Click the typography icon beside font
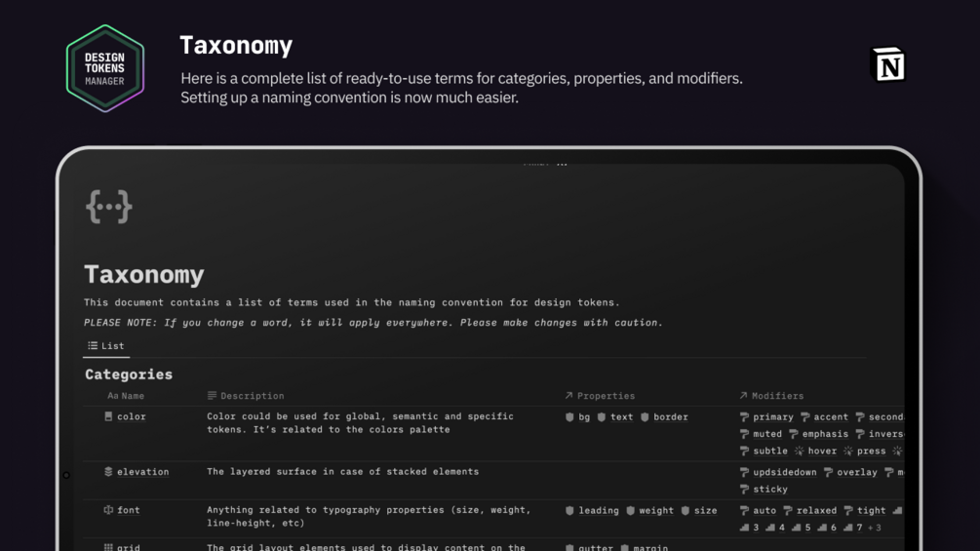This screenshot has height=551, width=980. tap(108, 510)
